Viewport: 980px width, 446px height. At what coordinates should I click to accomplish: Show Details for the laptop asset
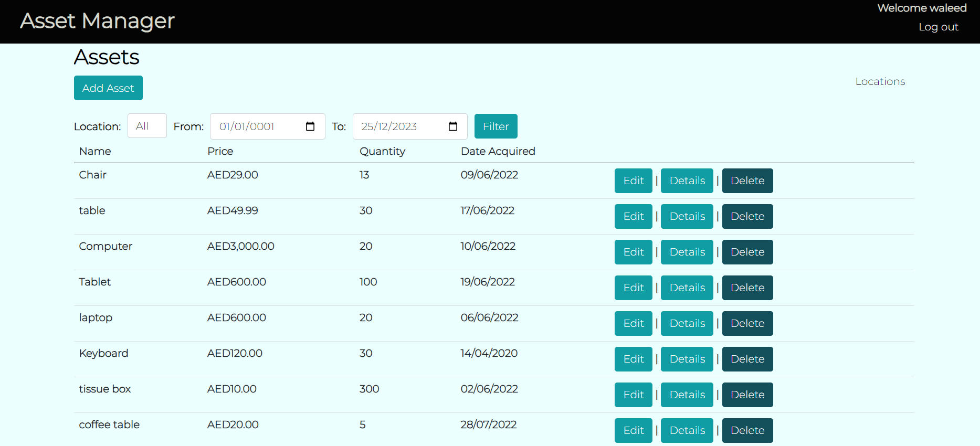[x=687, y=323]
